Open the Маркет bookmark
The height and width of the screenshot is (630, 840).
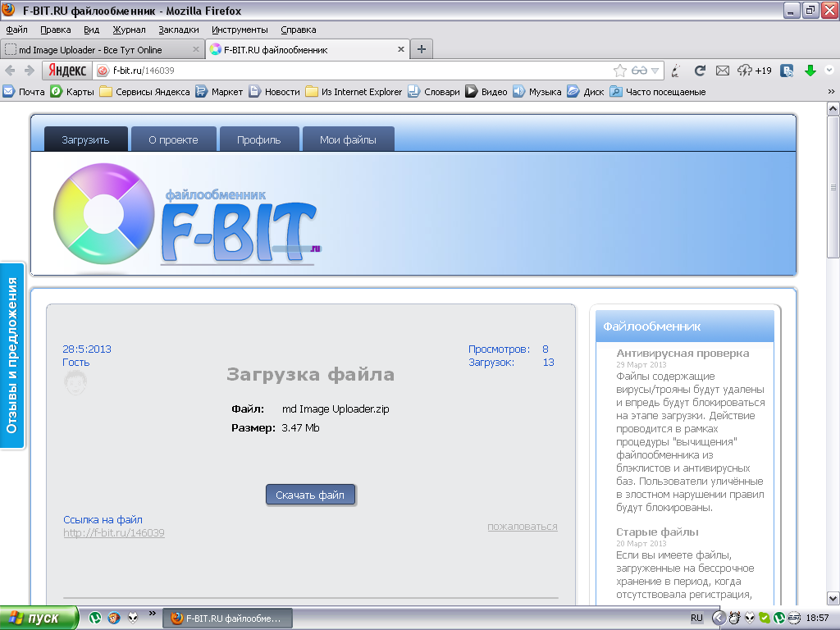click(219, 92)
